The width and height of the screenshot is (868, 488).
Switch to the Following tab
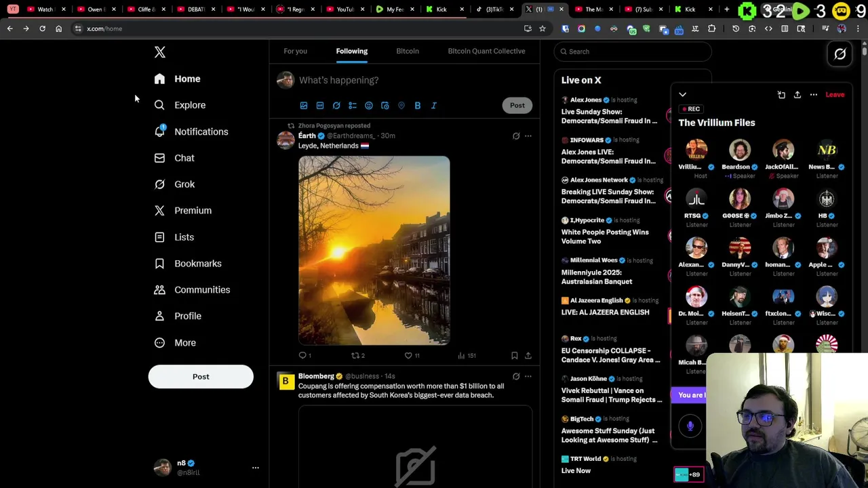[x=351, y=51]
